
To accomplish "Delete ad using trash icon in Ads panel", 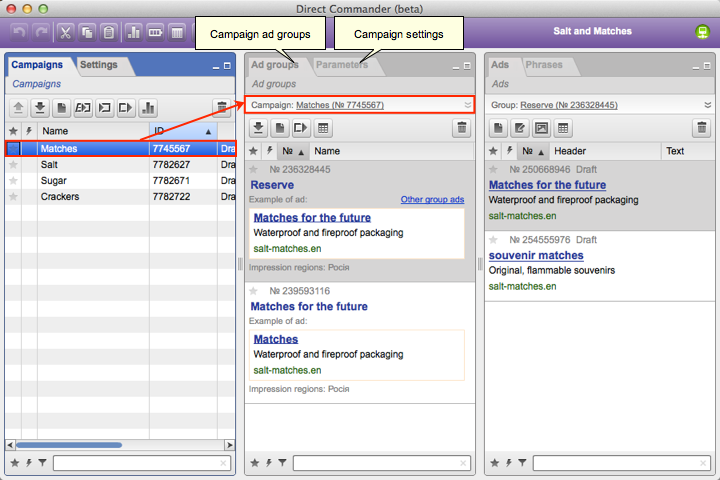I will [702, 128].
